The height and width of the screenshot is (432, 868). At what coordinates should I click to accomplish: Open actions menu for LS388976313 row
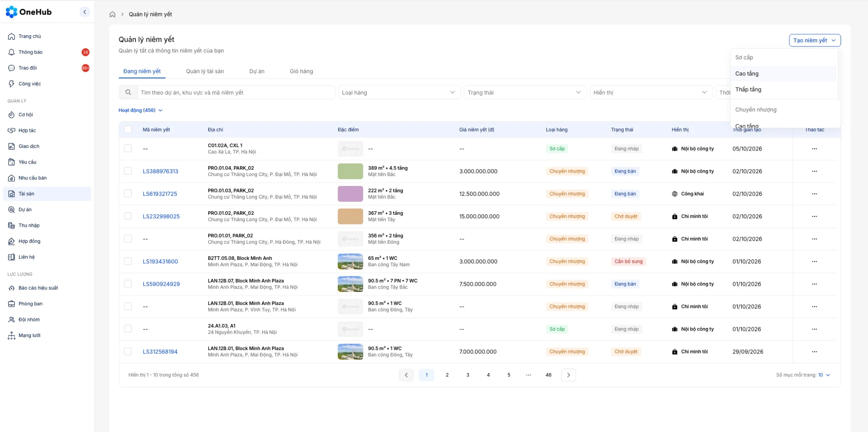pyautogui.click(x=814, y=171)
